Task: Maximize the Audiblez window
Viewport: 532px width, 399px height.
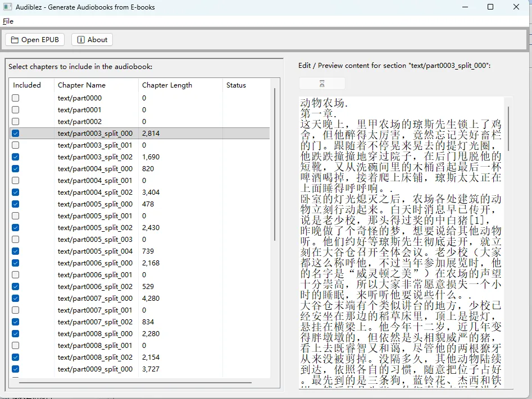Action: [x=490, y=7]
